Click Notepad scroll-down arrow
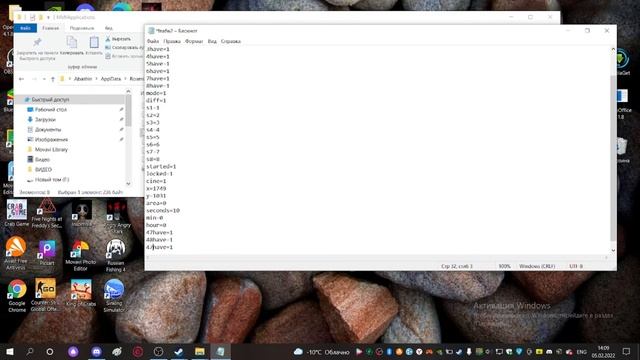The image size is (640, 360). click(613, 250)
